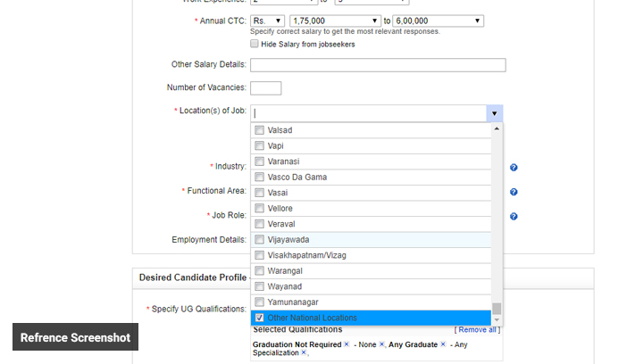Click the Remove all qualifications link
Image resolution: width=635 pixels, height=364 pixels.
coord(477,330)
